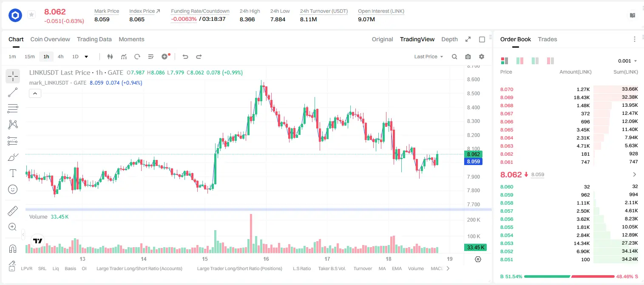Switch chart to Depth view
This screenshot has width=644, height=285.
pyautogui.click(x=449, y=39)
